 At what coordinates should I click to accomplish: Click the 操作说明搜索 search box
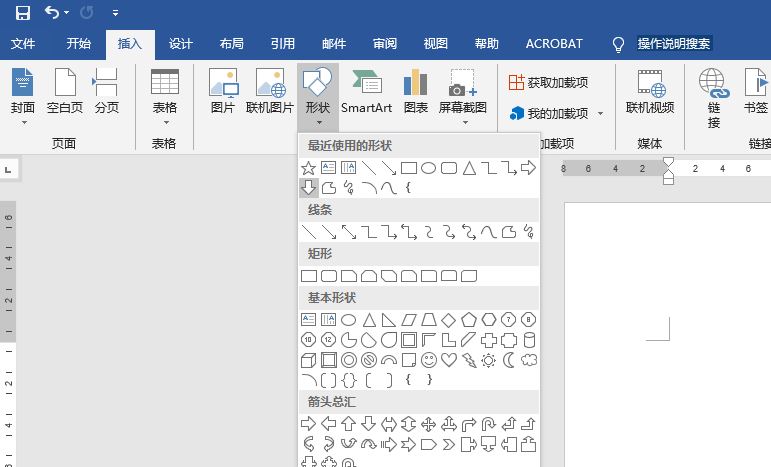point(674,44)
